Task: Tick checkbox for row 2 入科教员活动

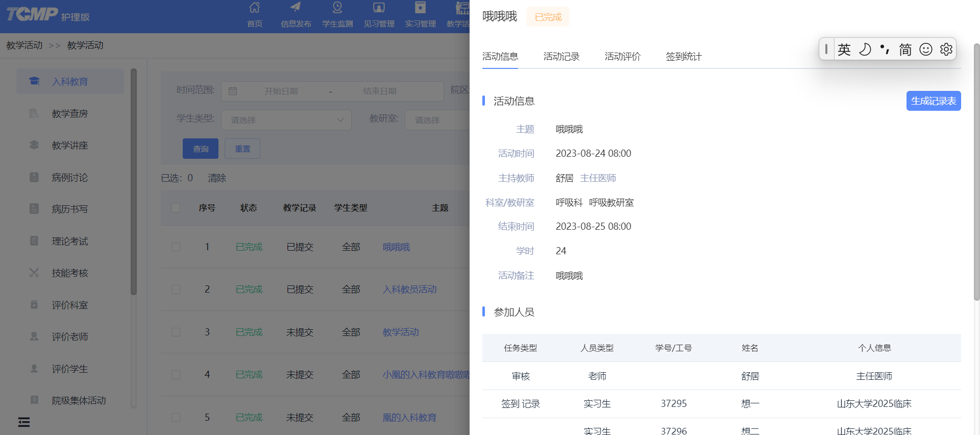Action: 176,289
